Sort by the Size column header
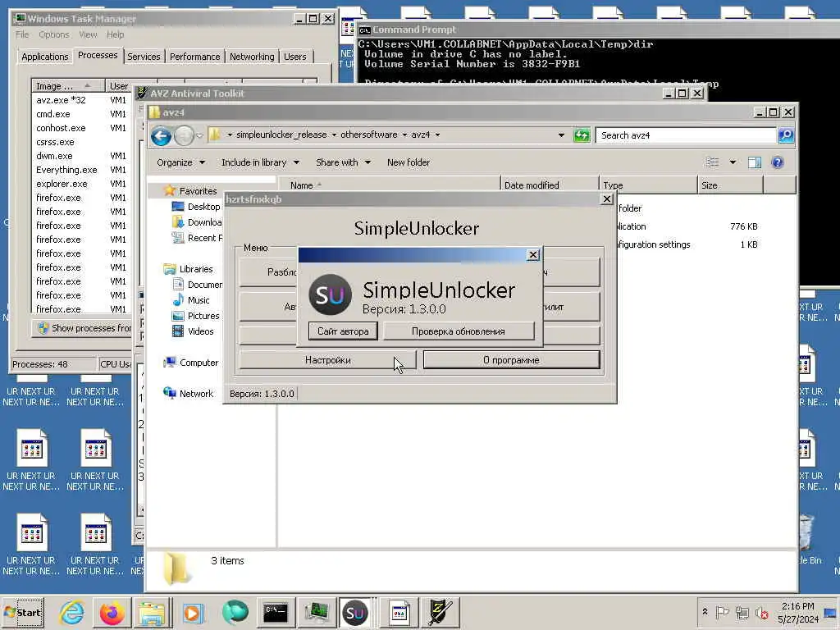The width and height of the screenshot is (840, 630). 731,185
